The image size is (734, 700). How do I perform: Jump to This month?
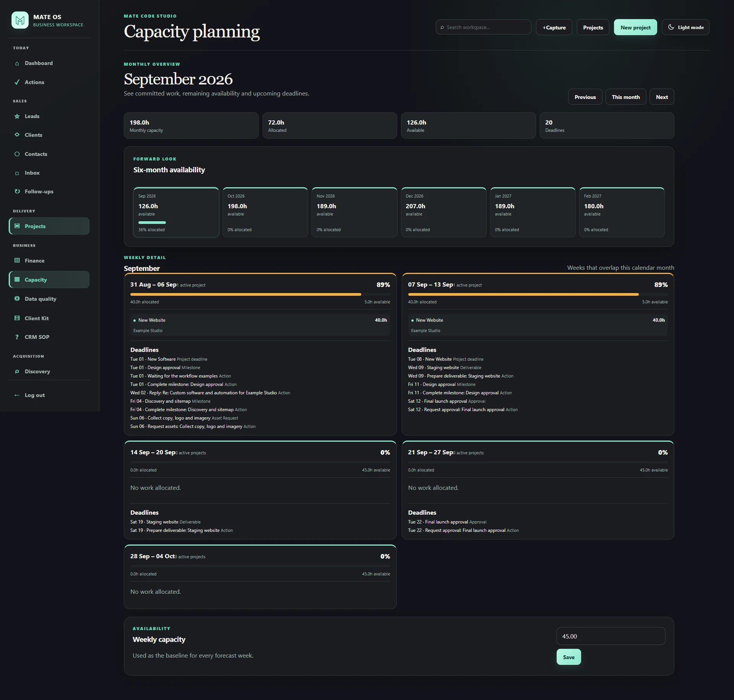pos(625,97)
